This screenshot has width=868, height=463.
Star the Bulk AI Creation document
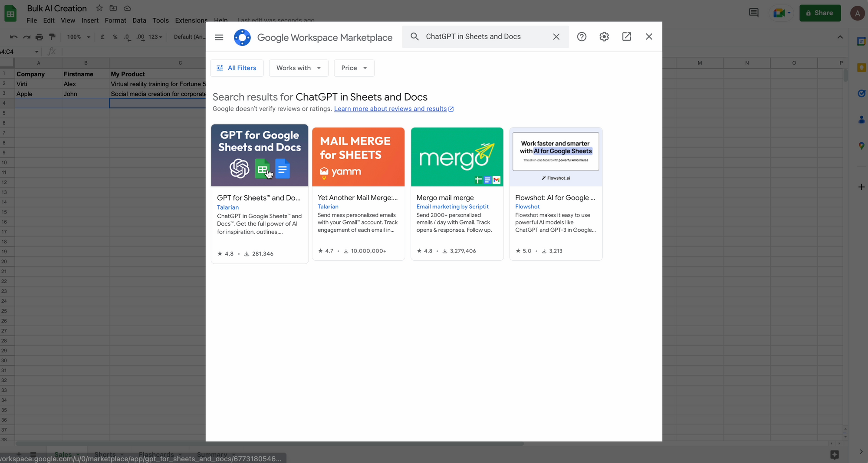99,8
